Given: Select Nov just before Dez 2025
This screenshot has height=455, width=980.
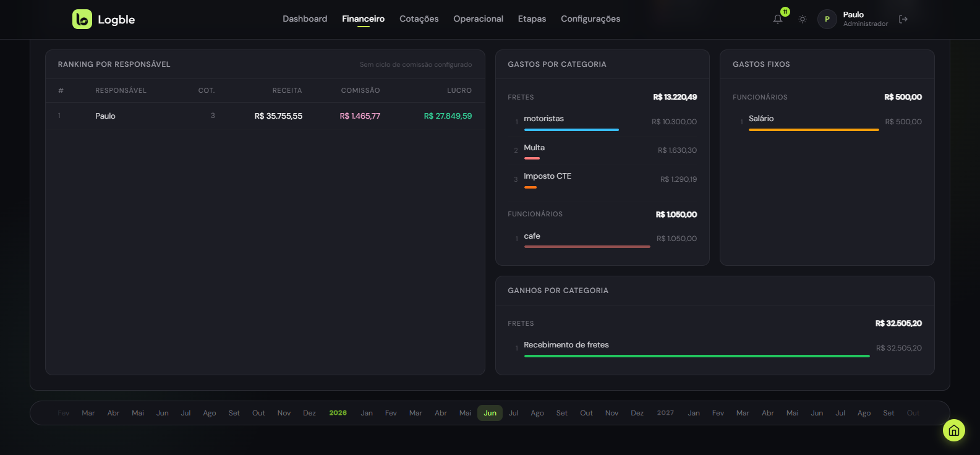Looking at the screenshot, I should point(284,413).
